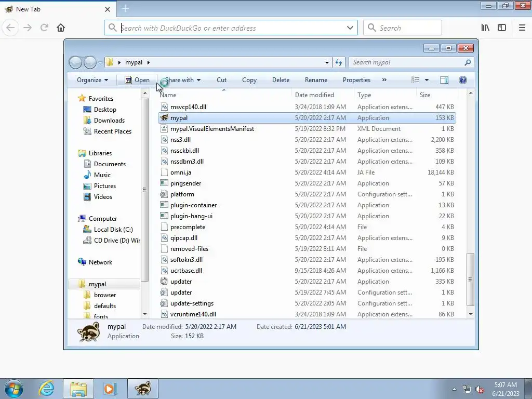The image size is (532, 399).
Task: Click the Open toolbar button
Action: click(x=137, y=80)
